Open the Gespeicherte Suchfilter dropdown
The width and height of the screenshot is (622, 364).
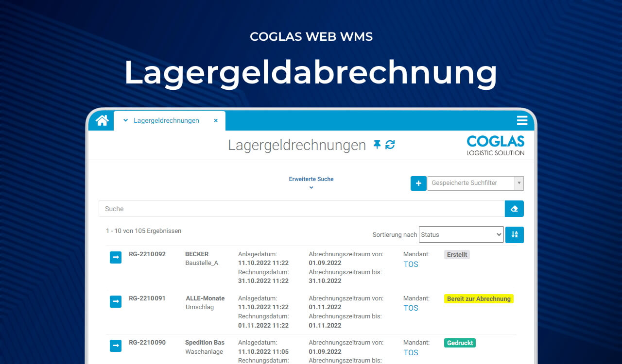(x=475, y=183)
